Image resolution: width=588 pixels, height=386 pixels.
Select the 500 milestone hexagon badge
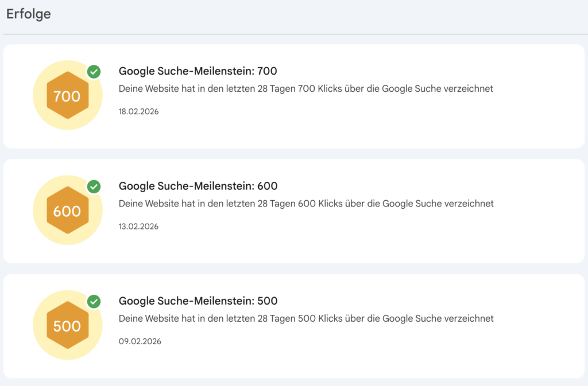pos(67,325)
